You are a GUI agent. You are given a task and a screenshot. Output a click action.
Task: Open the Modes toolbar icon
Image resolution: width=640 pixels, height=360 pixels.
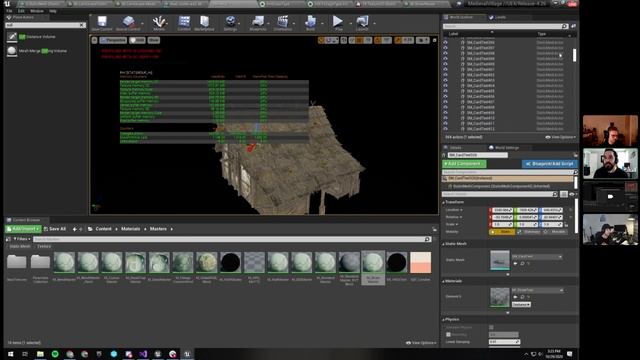pos(159,23)
